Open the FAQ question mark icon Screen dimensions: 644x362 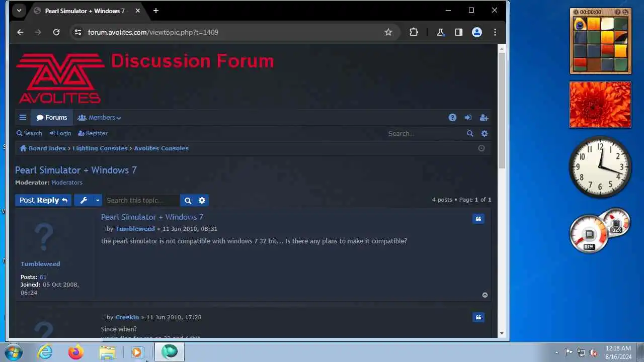(452, 118)
